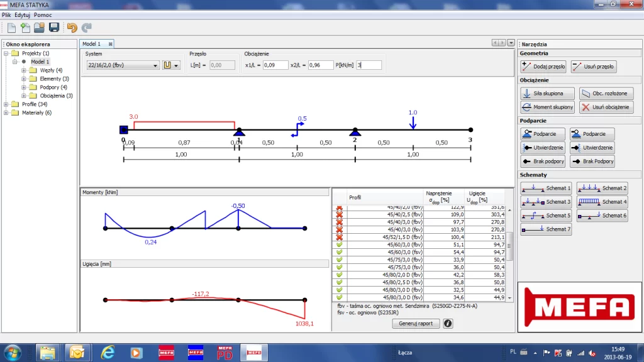Screen dimensions: 644x362
Task: Choose Schemat 2 preset
Action: click(602, 188)
